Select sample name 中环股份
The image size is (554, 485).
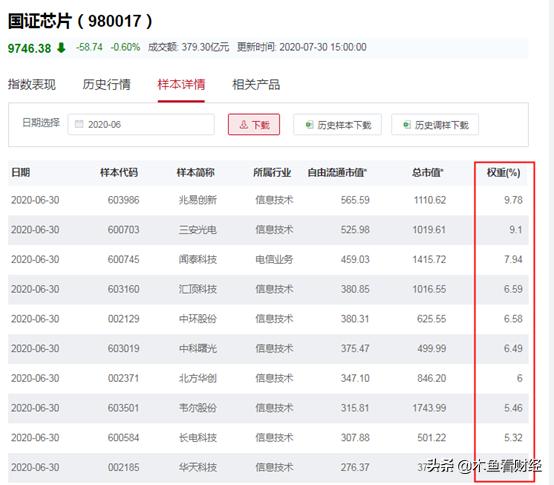click(198, 319)
